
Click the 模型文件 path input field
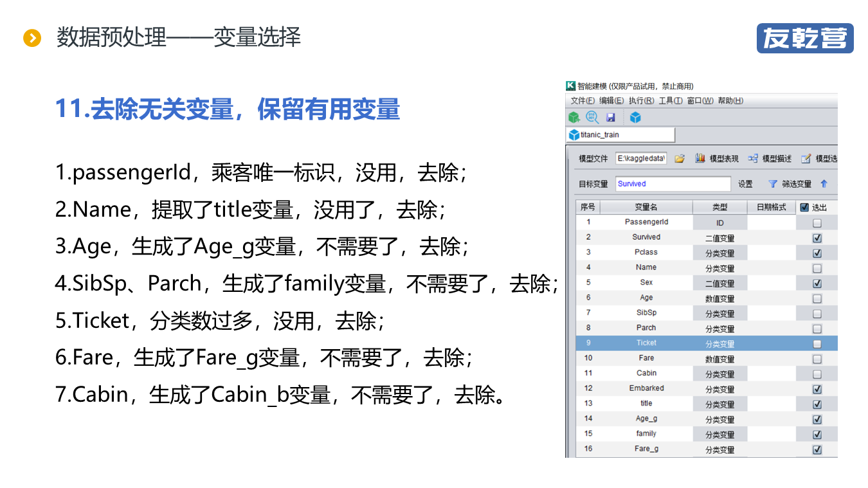pyautogui.click(x=641, y=159)
